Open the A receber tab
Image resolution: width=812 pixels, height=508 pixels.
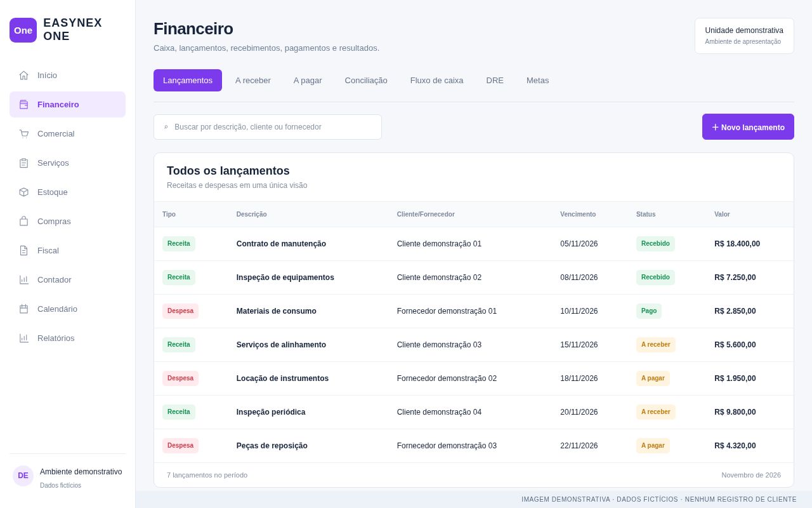pyautogui.click(x=253, y=80)
